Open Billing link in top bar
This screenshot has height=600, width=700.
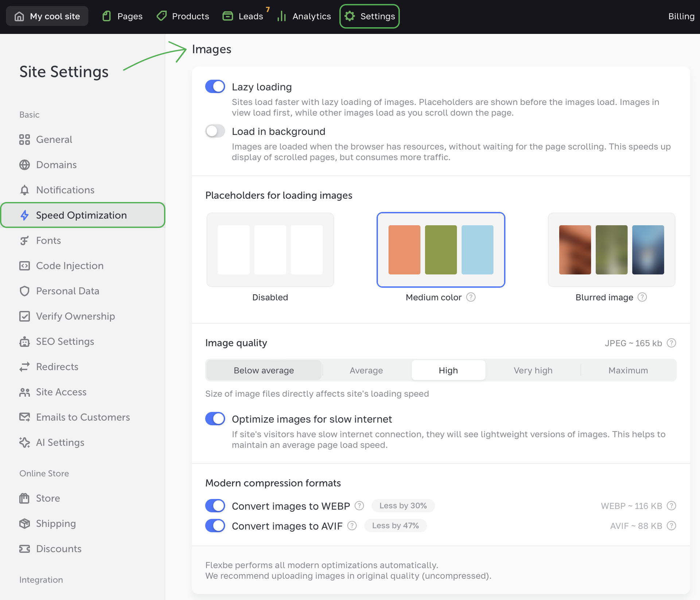pos(681,16)
